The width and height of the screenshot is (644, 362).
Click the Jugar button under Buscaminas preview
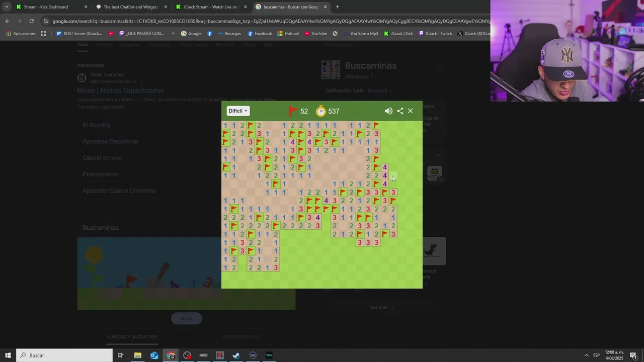pyautogui.click(x=186, y=318)
